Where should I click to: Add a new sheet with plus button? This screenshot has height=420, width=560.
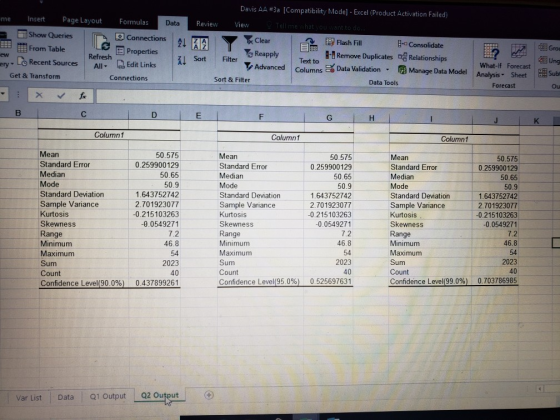click(209, 395)
